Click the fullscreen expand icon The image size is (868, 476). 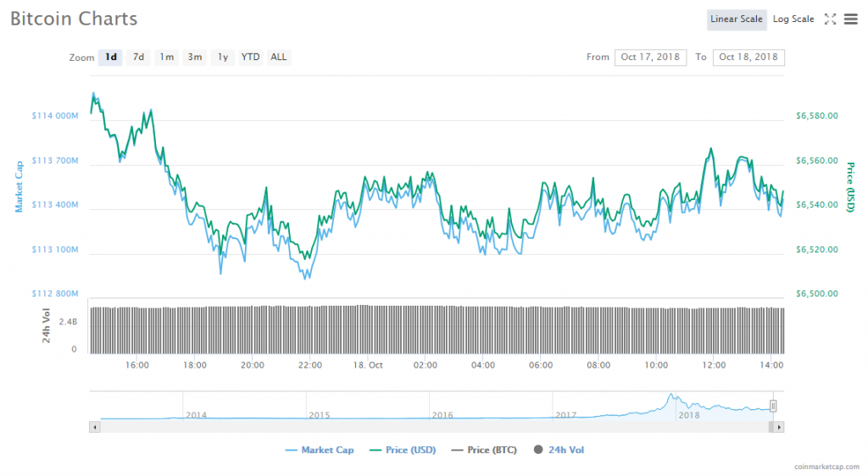pos(830,19)
